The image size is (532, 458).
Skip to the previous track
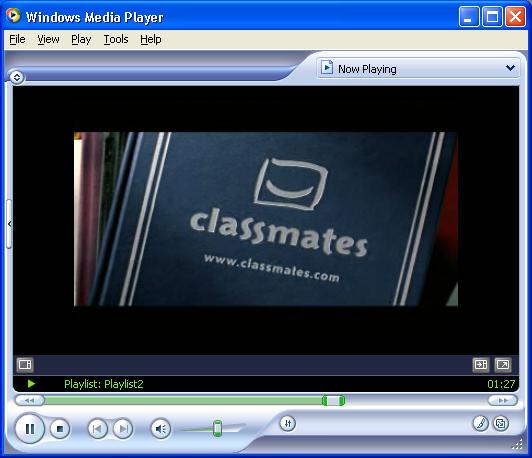[x=97, y=429]
